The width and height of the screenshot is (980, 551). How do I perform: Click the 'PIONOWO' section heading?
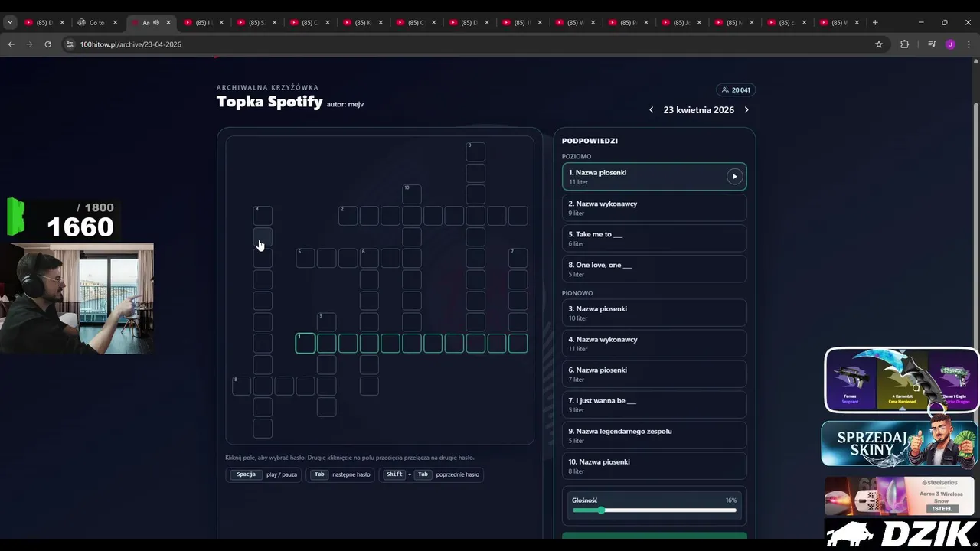pyautogui.click(x=577, y=293)
